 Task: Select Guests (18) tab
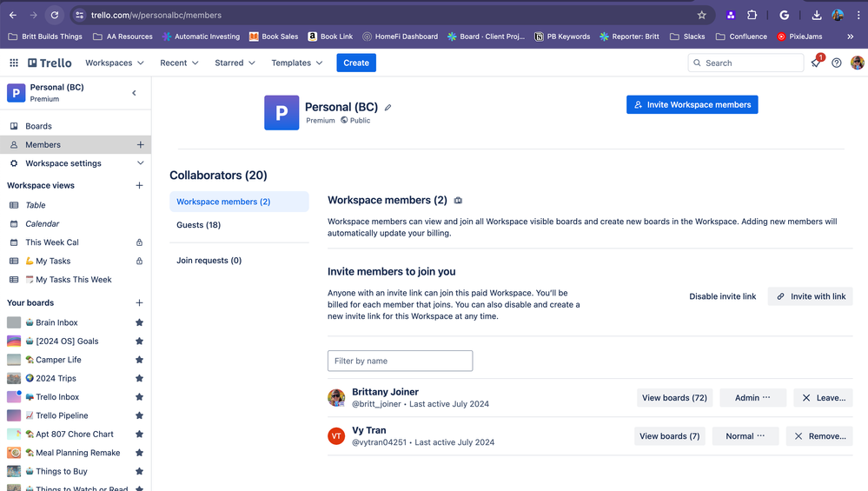[x=239, y=225]
